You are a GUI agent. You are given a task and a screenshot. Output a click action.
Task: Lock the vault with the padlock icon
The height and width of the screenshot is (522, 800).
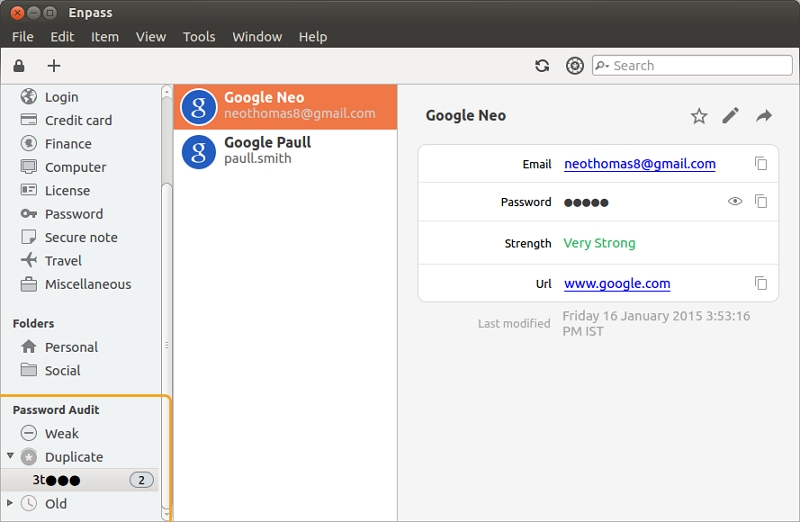tap(19, 66)
